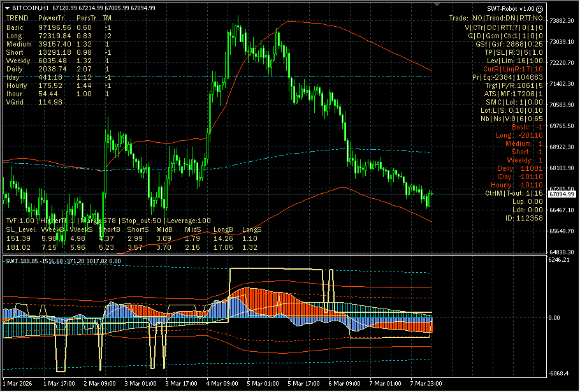Click the grey chart shift triangle at top
The image size is (580, 392).
point(437,5)
